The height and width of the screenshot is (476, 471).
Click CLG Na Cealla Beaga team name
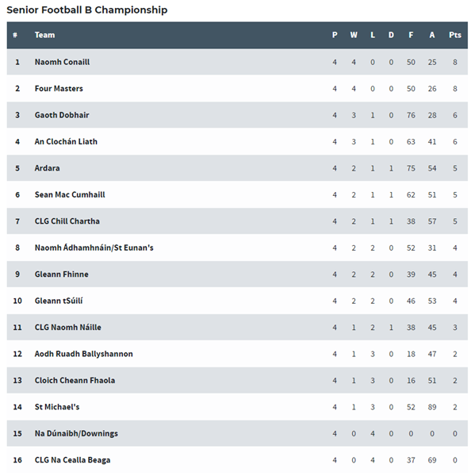[x=72, y=460]
